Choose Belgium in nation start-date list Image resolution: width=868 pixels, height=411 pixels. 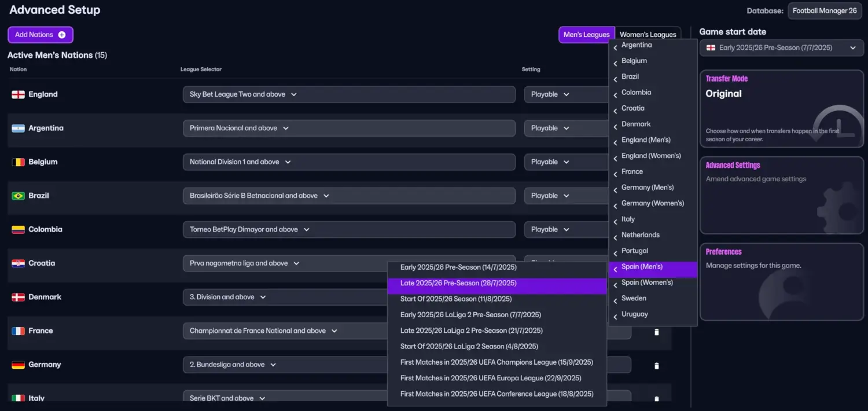tap(653, 61)
